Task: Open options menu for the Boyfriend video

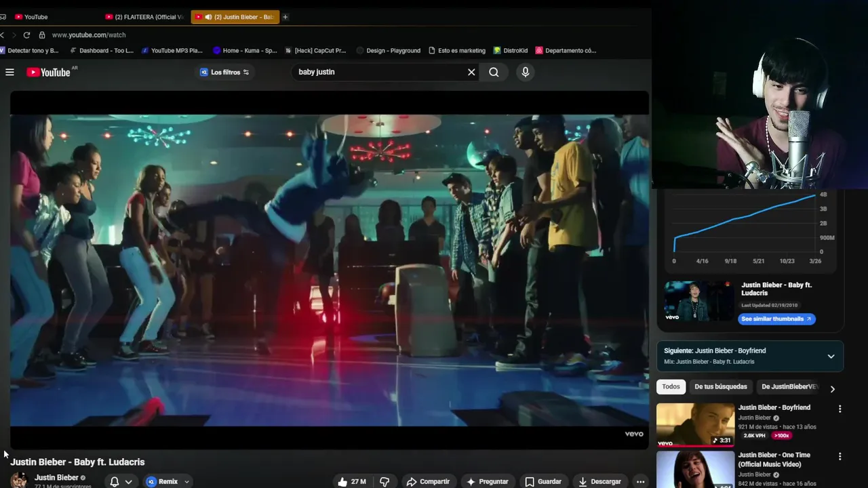Action: coord(840,409)
